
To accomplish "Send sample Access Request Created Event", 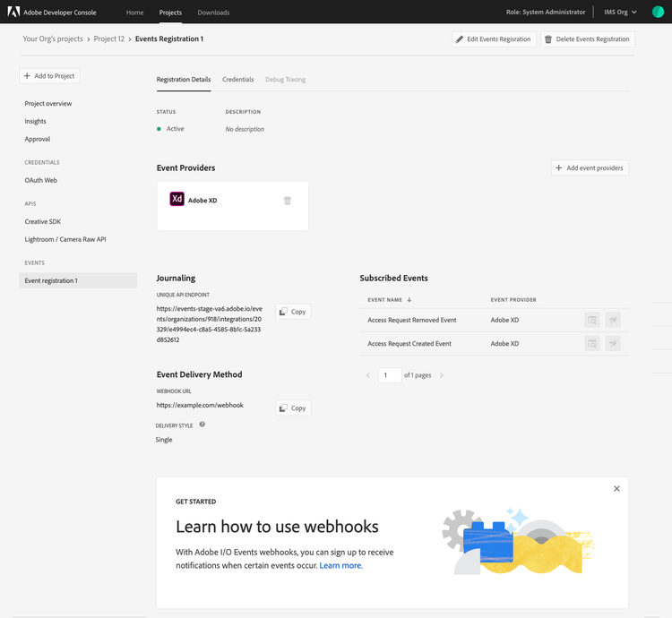I will click(613, 343).
